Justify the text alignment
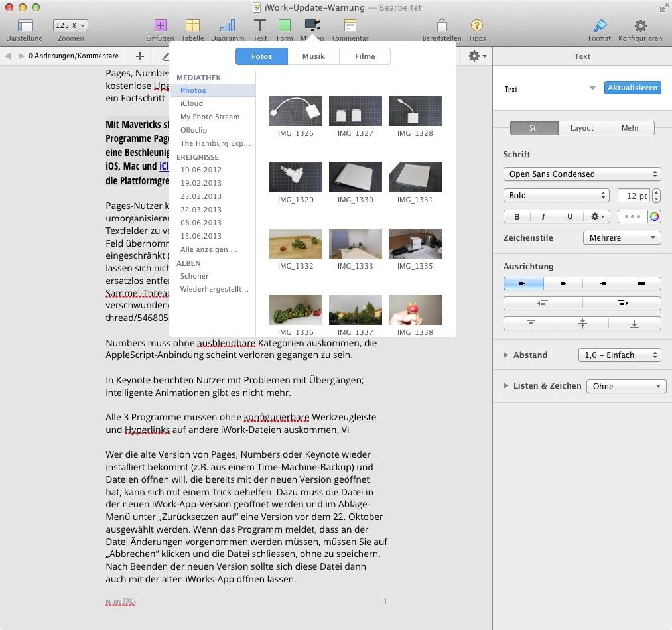The image size is (672, 630). tap(641, 283)
